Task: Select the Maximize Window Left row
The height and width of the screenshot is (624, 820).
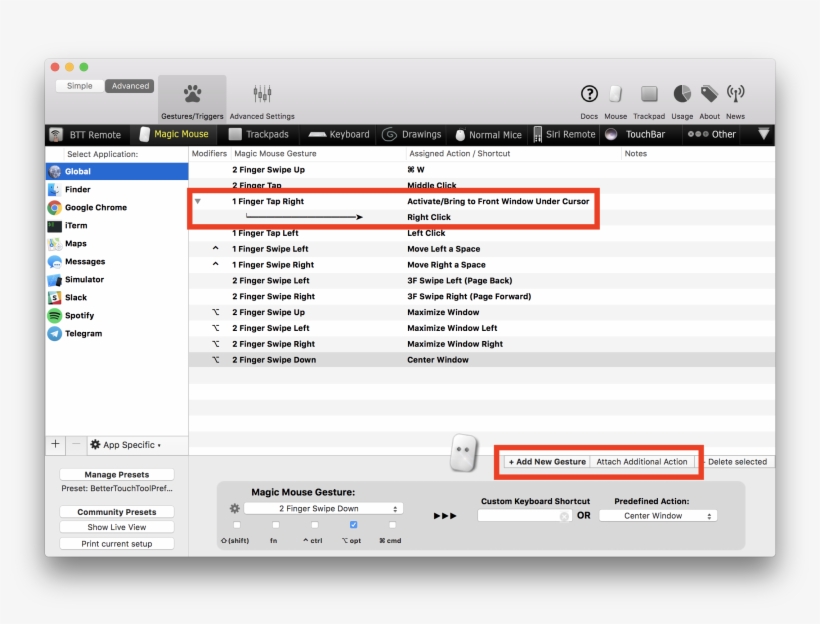Action: pyautogui.click(x=482, y=328)
